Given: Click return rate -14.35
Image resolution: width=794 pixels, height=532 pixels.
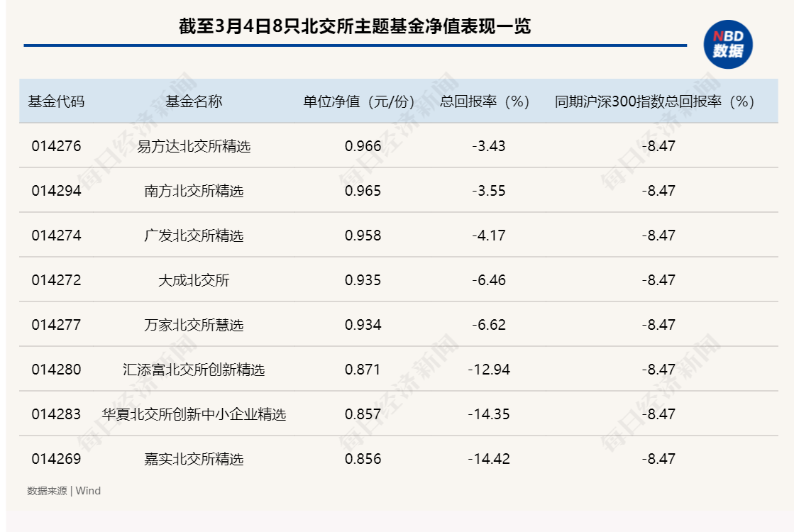Looking at the screenshot, I should click(489, 414).
